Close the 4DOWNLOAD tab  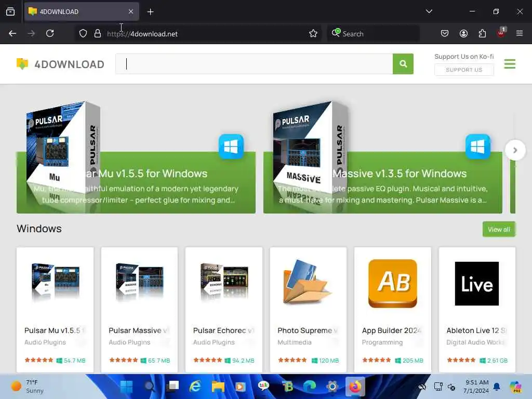(131, 11)
